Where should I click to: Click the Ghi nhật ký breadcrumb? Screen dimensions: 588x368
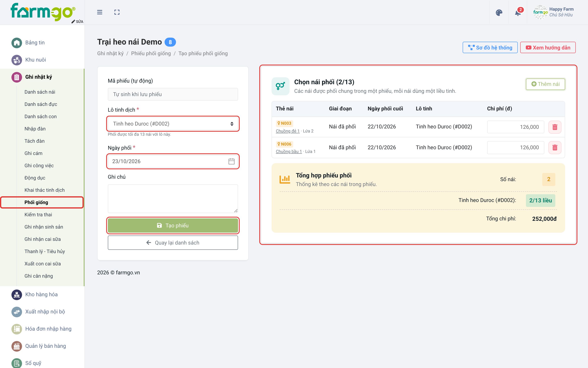pos(110,53)
